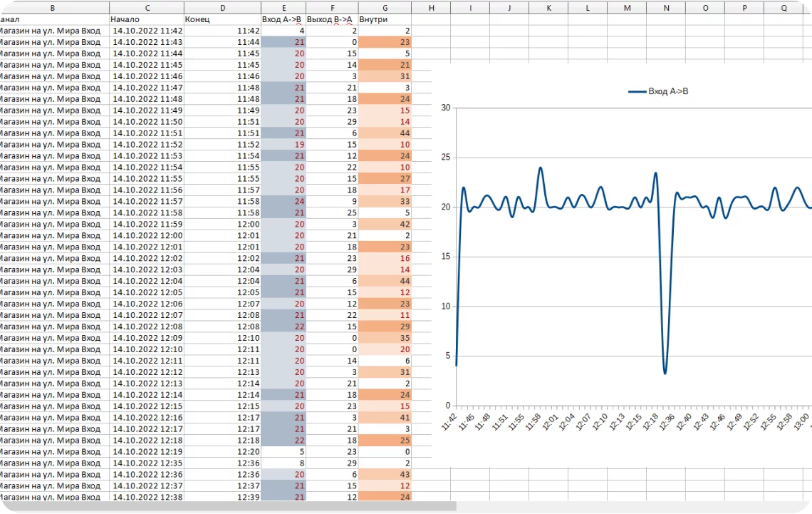Screen dimensions: 812x514
Task: Click the chart legend 'Вход A->B'
Action: [x=659, y=91]
